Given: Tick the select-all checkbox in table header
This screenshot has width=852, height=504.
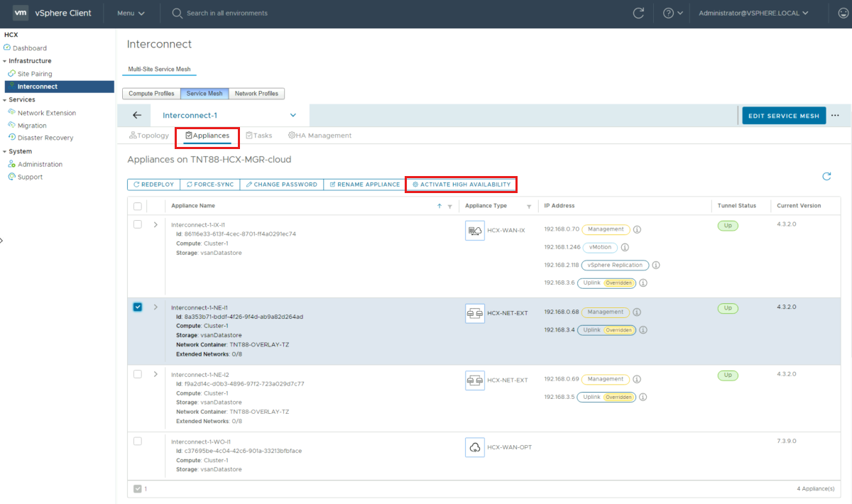Looking at the screenshot, I should (138, 206).
